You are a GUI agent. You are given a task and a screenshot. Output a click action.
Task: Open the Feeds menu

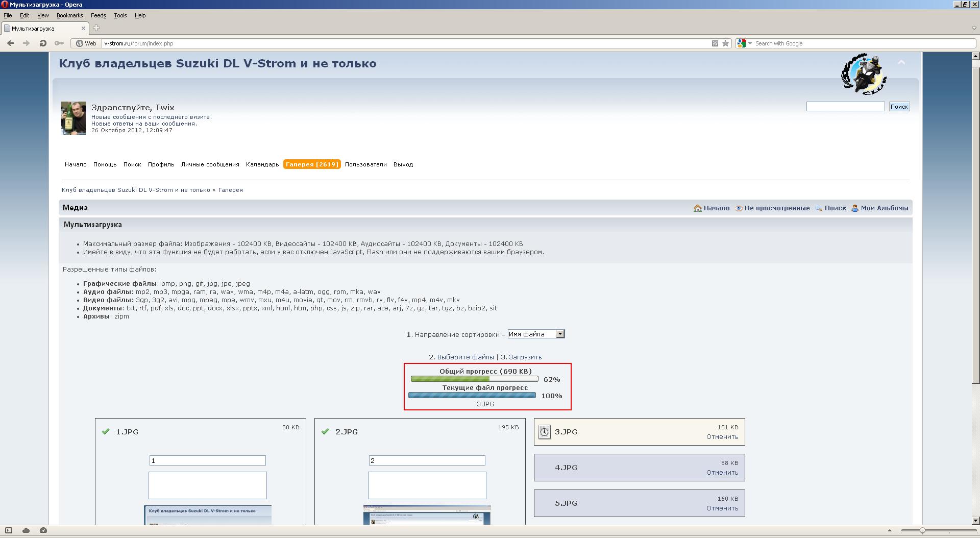99,15
